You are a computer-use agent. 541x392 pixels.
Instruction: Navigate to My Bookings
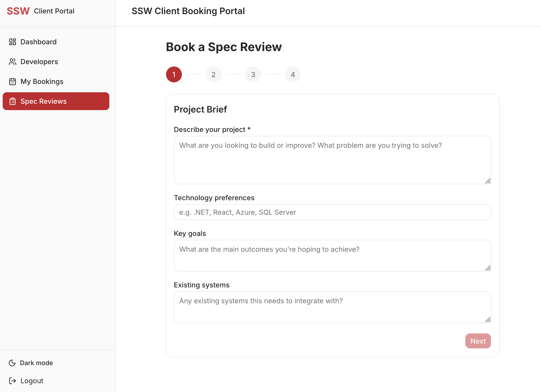tap(41, 81)
